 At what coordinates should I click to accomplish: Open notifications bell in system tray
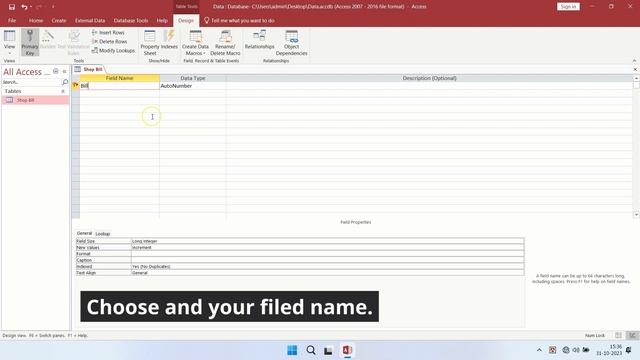(x=629, y=350)
